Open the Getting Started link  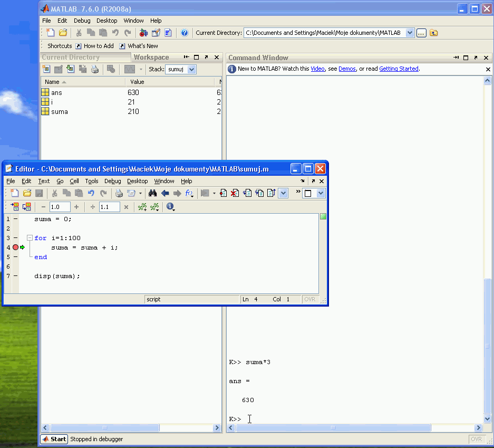pyautogui.click(x=399, y=69)
